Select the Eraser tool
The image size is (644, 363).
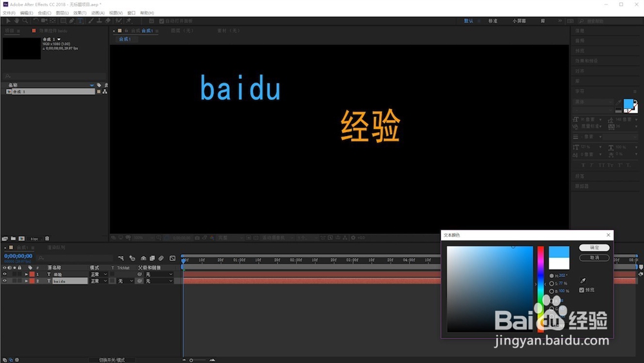coord(108,21)
